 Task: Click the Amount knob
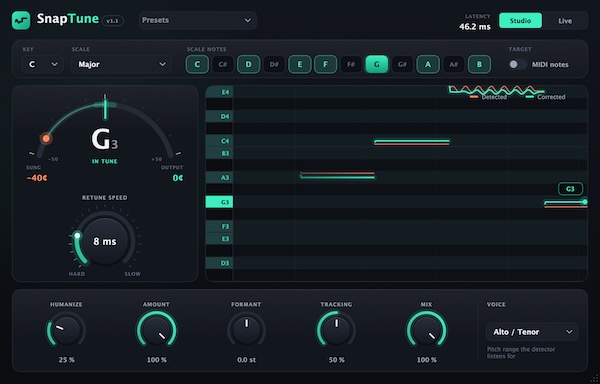157,330
